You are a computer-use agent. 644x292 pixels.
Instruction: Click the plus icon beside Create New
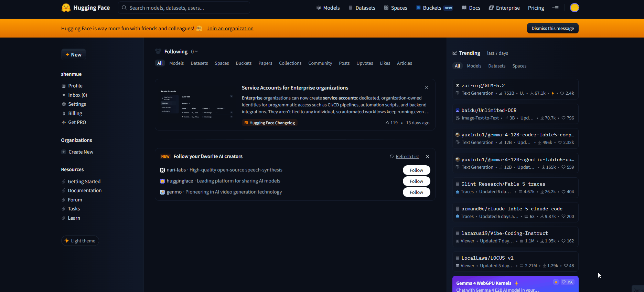[x=64, y=152]
